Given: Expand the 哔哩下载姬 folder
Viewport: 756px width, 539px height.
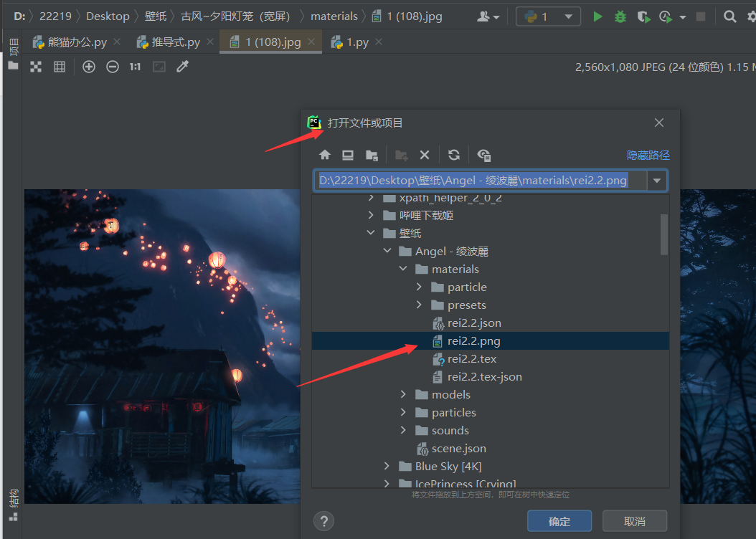Looking at the screenshot, I should click(x=371, y=215).
